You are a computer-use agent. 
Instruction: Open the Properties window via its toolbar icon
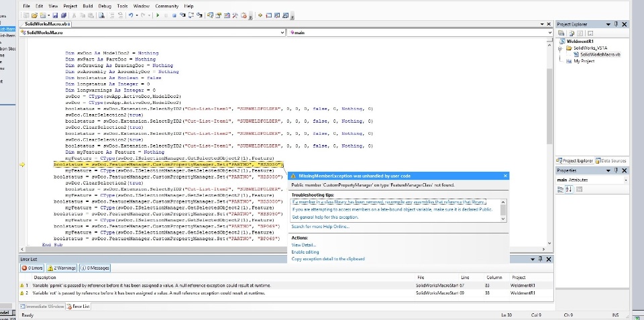[218, 15]
